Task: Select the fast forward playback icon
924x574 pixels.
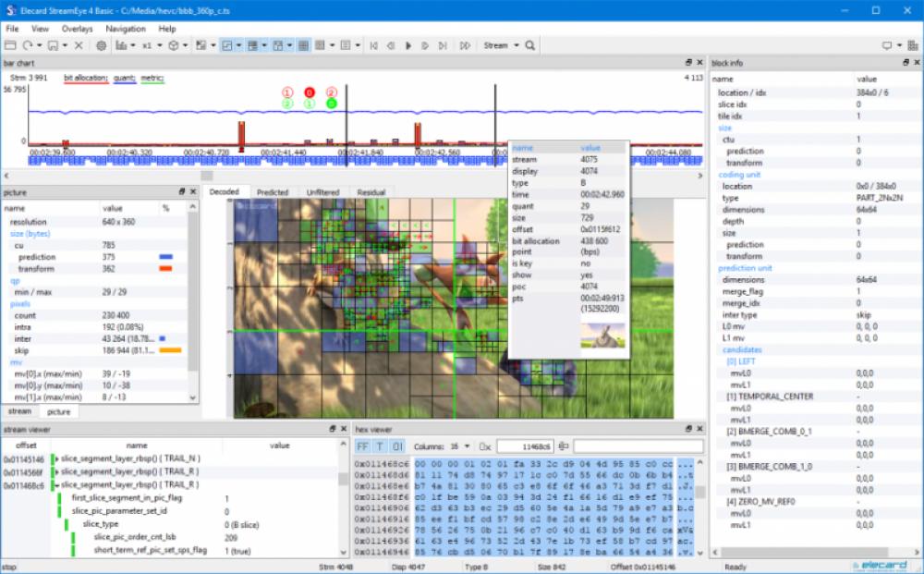Action: (465, 44)
